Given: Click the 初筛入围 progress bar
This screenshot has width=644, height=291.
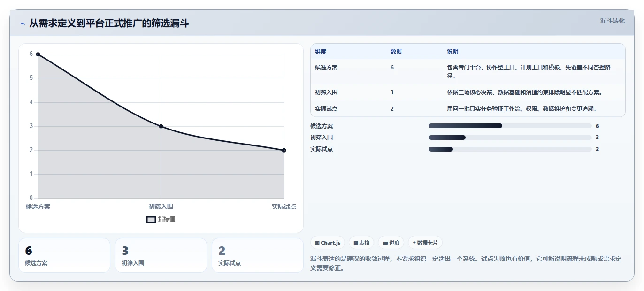Looking at the screenshot, I should click(510, 138).
